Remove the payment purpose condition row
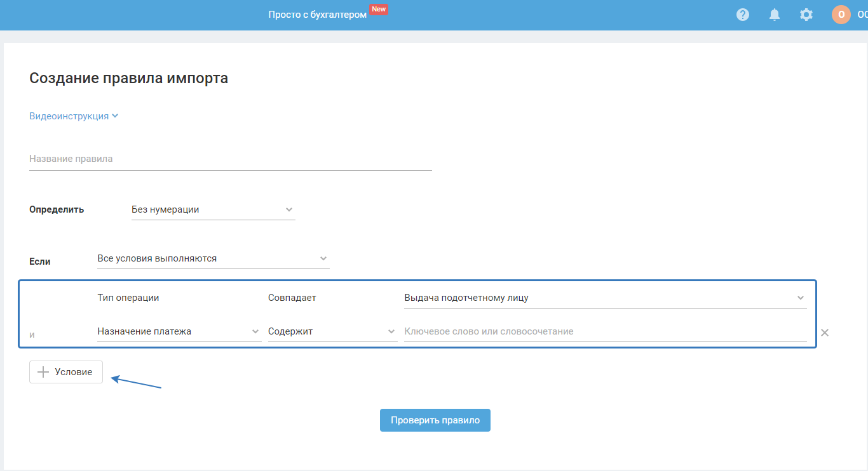Viewport: 868px width, 471px height. (825, 333)
